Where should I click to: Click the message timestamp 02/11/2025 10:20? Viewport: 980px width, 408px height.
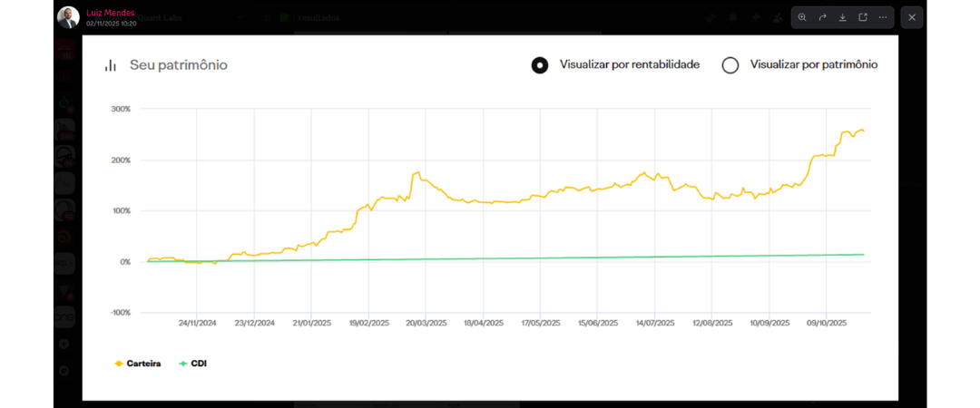(111, 24)
